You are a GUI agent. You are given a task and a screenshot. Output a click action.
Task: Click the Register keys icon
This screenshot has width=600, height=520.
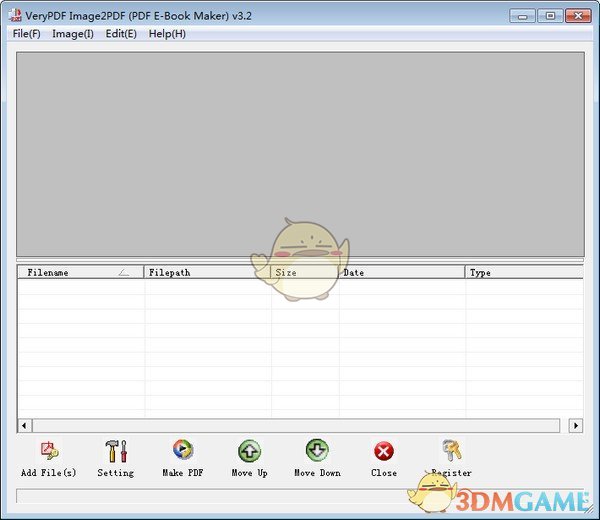452,450
